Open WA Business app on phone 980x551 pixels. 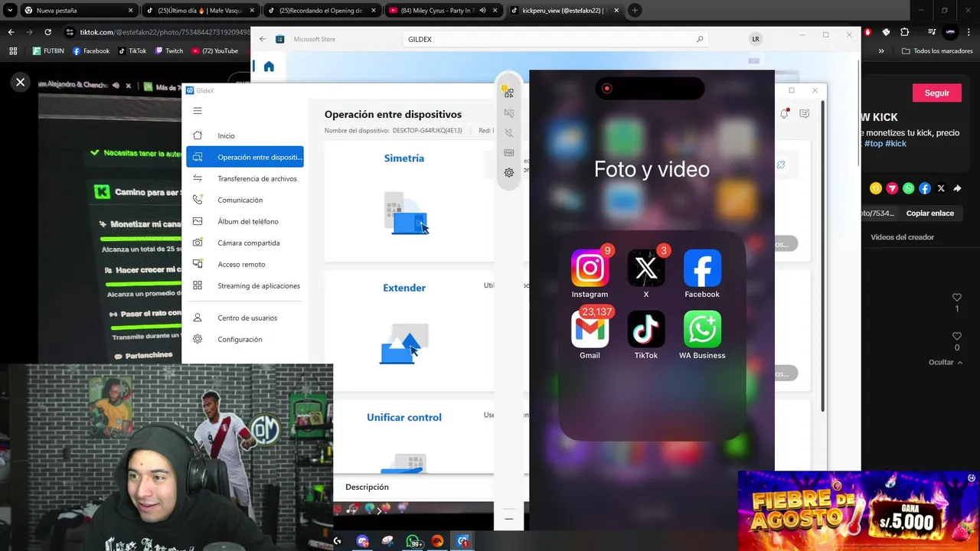coord(702,329)
